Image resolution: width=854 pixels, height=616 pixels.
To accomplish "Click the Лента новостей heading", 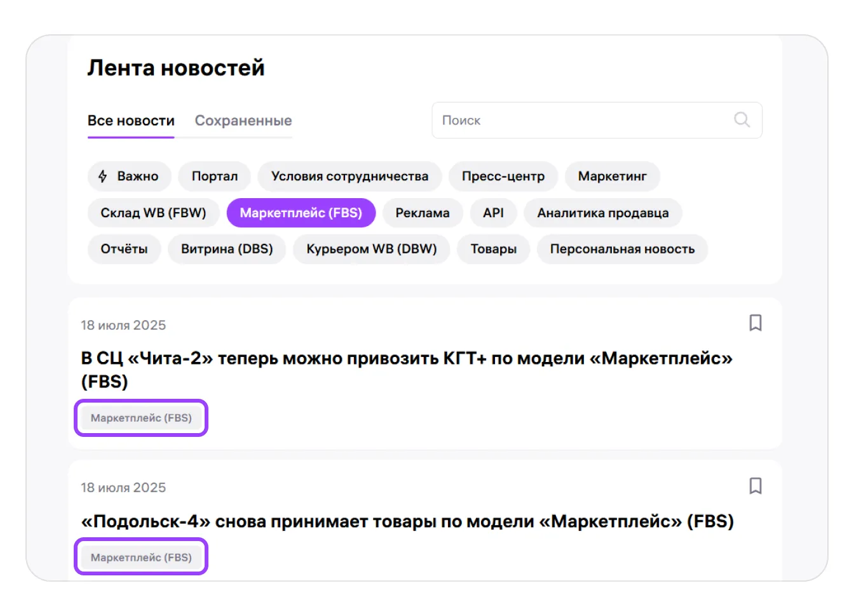I will click(176, 67).
